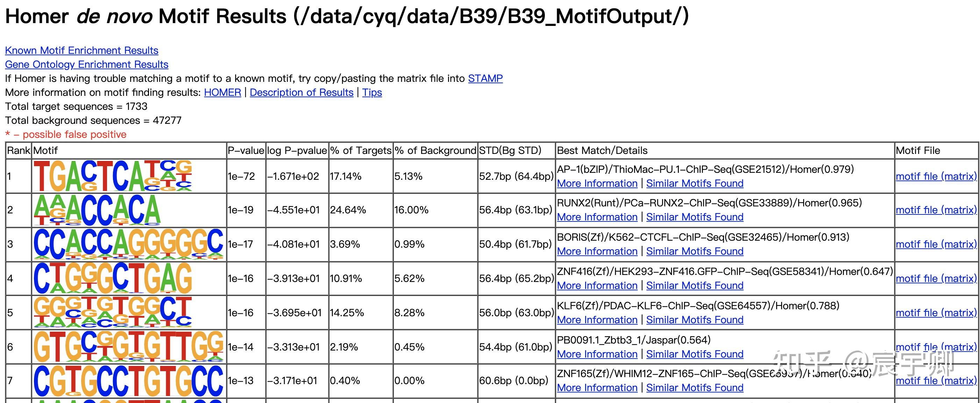Open motif file matrix for rank 1
Viewport: 980px width, 403px height.
936,176
